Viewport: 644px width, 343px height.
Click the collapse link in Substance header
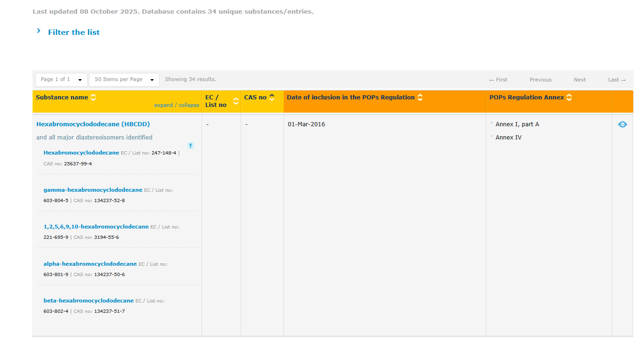pos(189,106)
